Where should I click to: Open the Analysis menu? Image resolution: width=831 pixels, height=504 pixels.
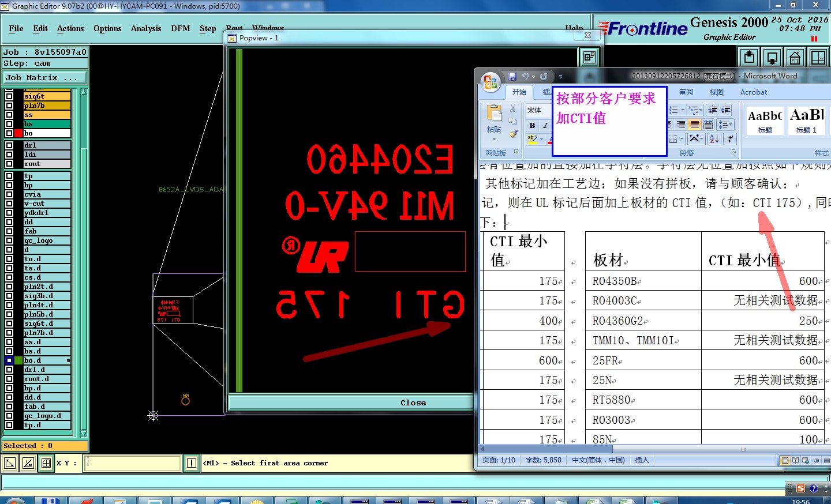tap(146, 28)
